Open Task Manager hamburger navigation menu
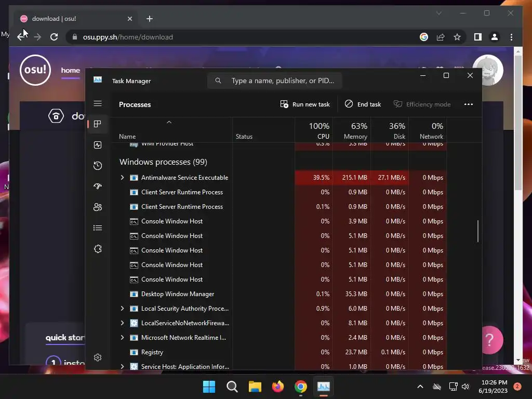This screenshot has width=532, height=399. (x=98, y=103)
